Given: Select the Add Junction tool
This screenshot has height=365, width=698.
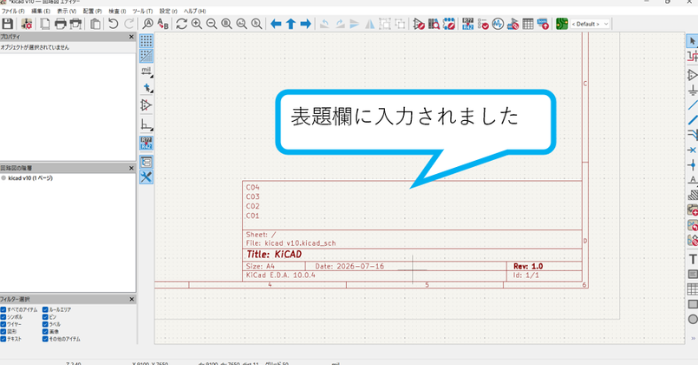Looking at the screenshot, I should 692,165.
